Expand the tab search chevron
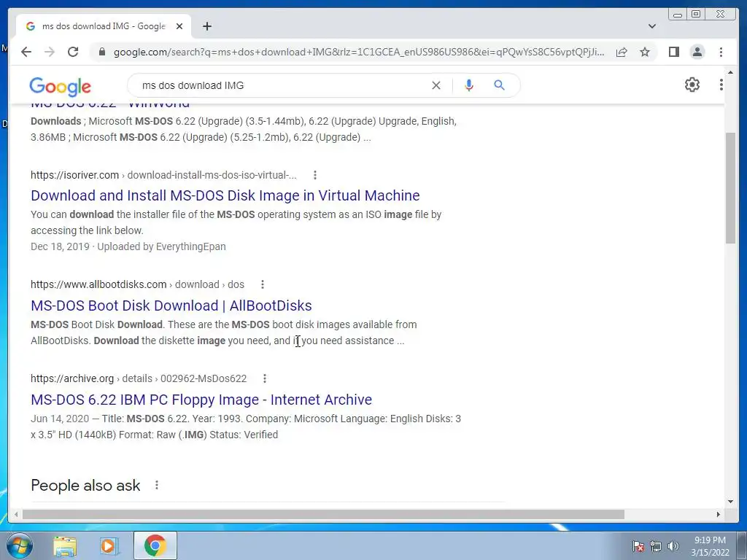This screenshot has width=747, height=560. click(652, 26)
